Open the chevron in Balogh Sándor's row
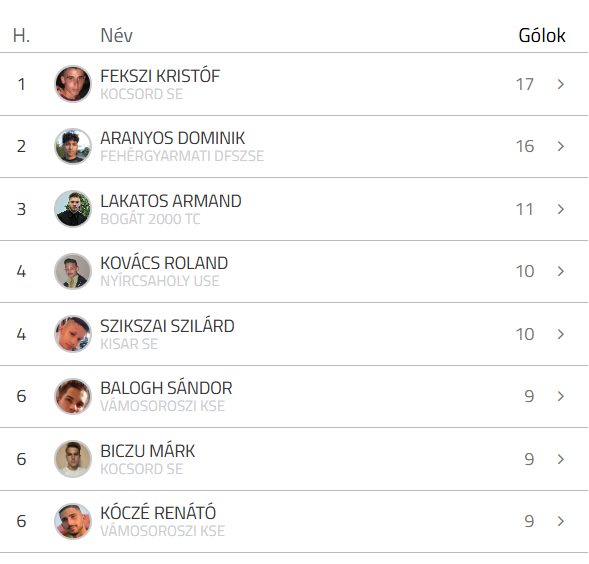The height and width of the screenshot is (564, 589). (561, 396)
